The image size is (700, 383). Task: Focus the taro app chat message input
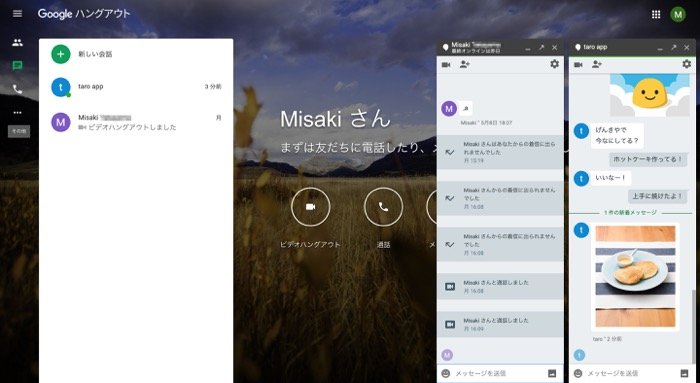coord(631,373)
